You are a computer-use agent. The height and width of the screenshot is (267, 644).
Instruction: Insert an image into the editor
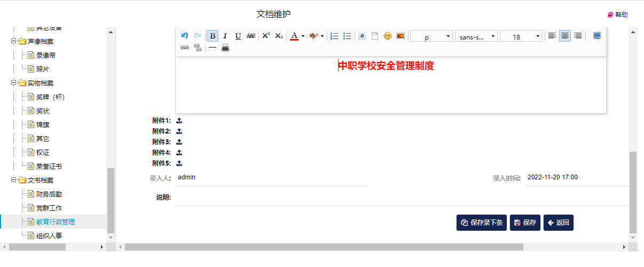[x=400, y=36]
